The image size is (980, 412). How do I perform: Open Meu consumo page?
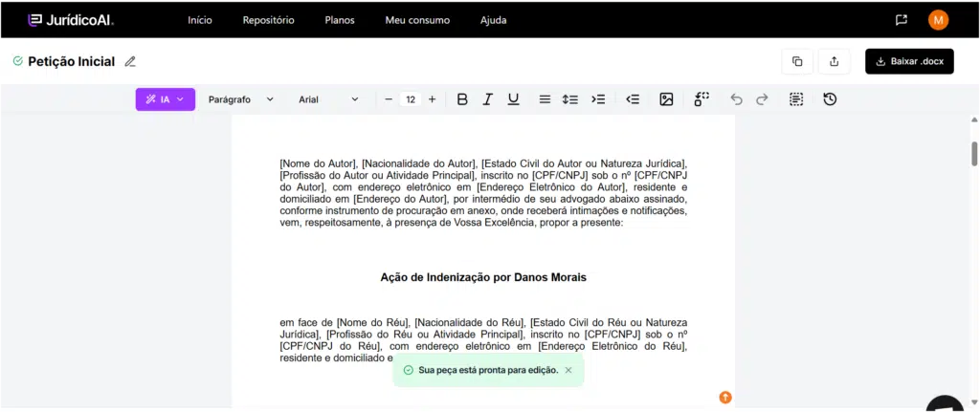pos(417,20)
